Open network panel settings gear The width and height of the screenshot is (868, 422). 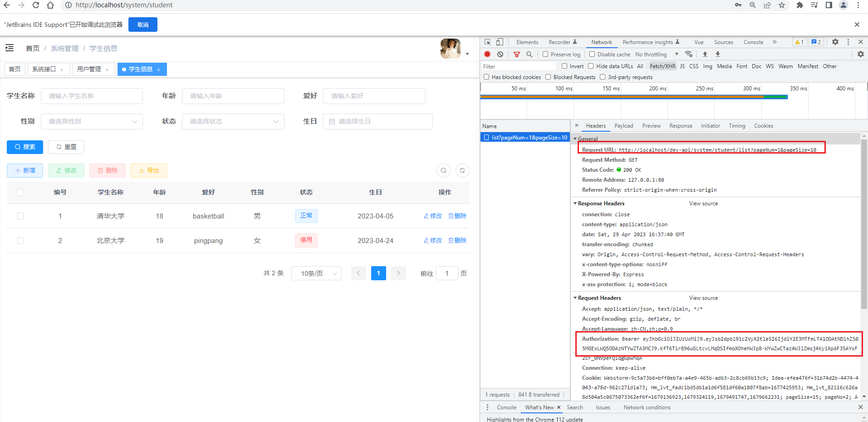(x=861, y=54)
